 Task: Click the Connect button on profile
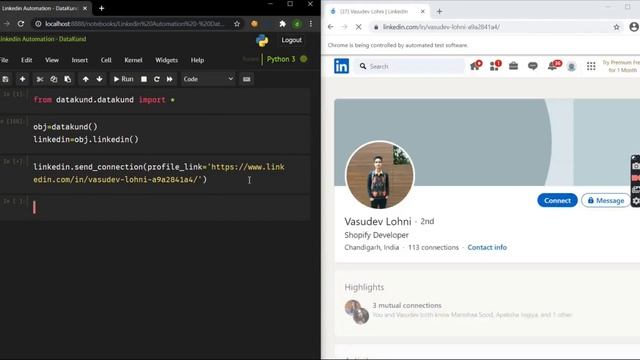tap(557, 200)
